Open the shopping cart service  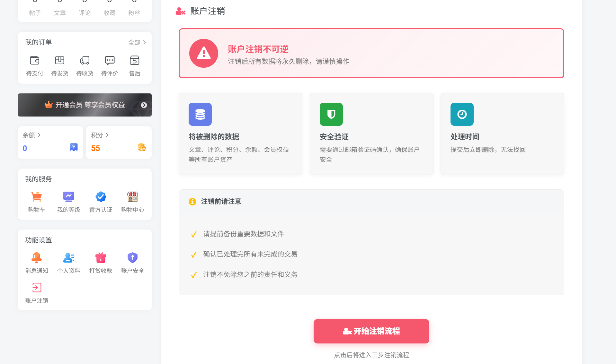[x=37, y=197]
